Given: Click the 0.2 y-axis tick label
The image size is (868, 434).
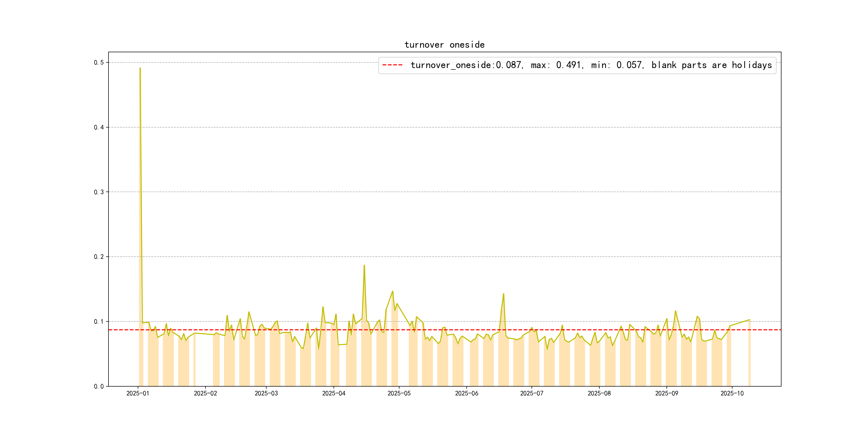Looking at the screenshot, I should click(x=99, y=257).
